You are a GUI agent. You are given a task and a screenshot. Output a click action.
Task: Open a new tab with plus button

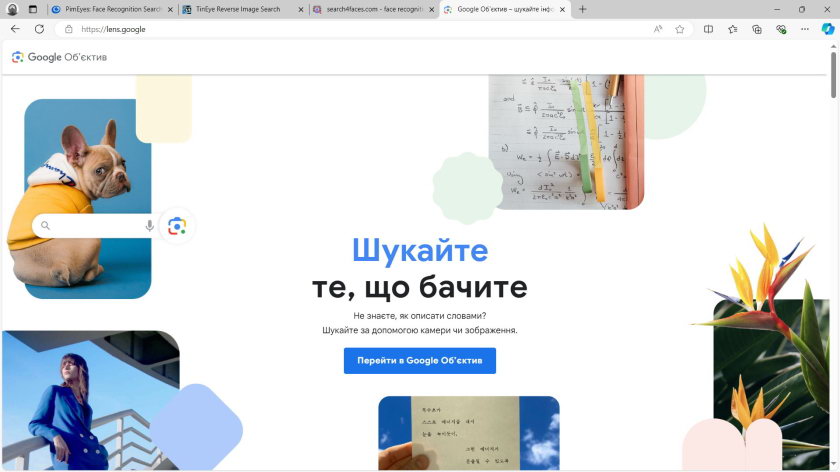click(x=583, y=9)
